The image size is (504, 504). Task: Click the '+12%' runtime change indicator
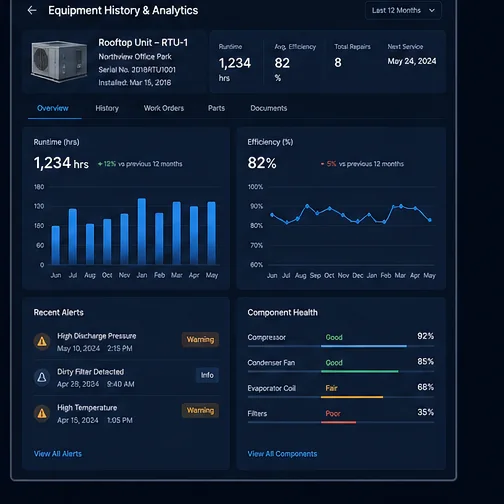point(107,164)
